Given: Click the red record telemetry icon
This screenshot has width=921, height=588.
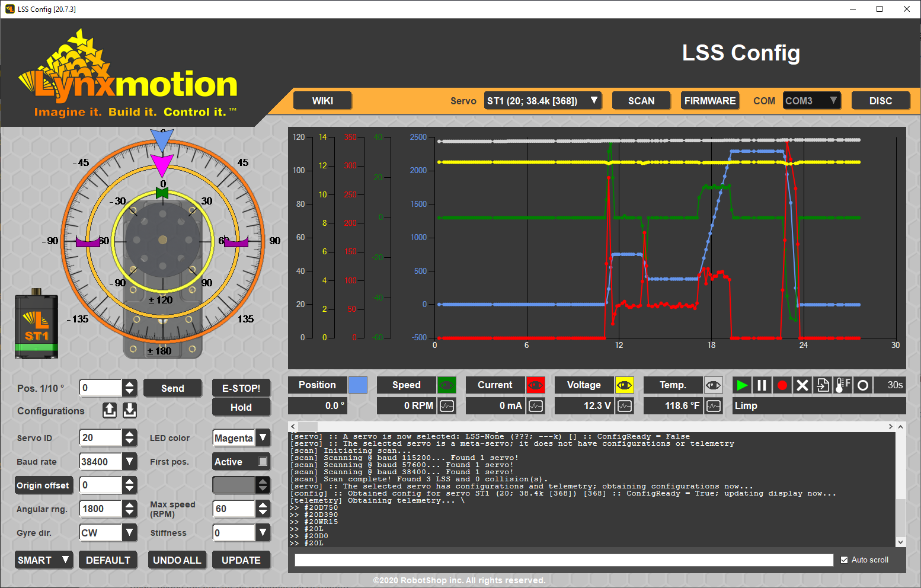Looking at the screenshot, I should pyautogui.click(x=782, y=385).
